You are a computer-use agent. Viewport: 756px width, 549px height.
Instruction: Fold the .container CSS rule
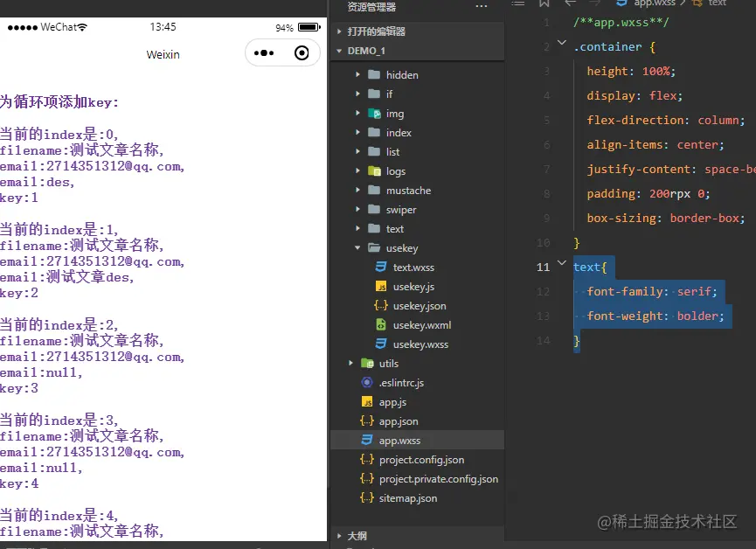(x=562, y=43)
